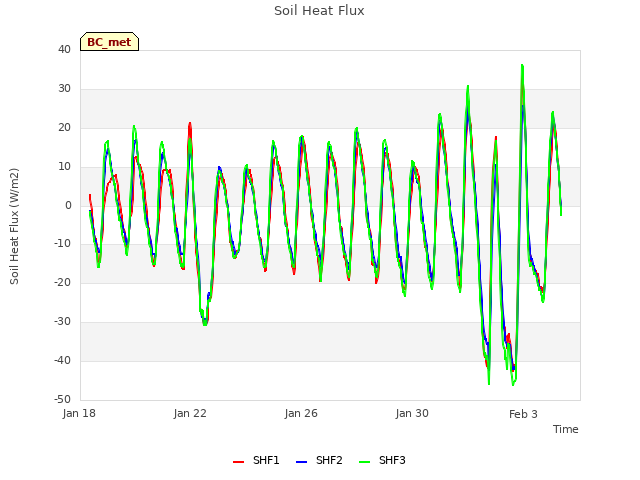Image resolution: width=640 pixels, height=480 pixels.
Task: Click the -30 y-axis tick label
Action: pyautogui.click(x=62, y=322)
